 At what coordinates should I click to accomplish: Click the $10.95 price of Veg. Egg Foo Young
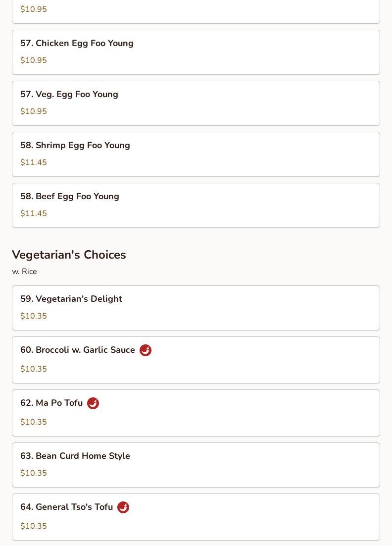(34, 111)
